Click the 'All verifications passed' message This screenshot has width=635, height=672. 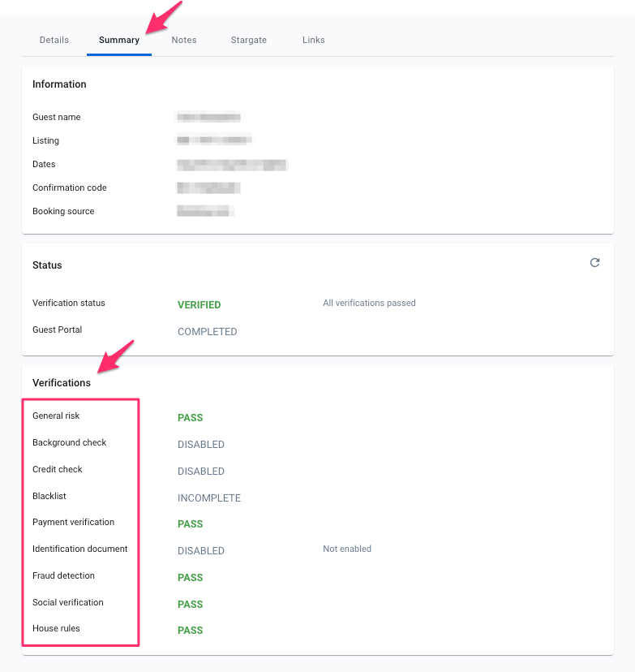point(369,303)
